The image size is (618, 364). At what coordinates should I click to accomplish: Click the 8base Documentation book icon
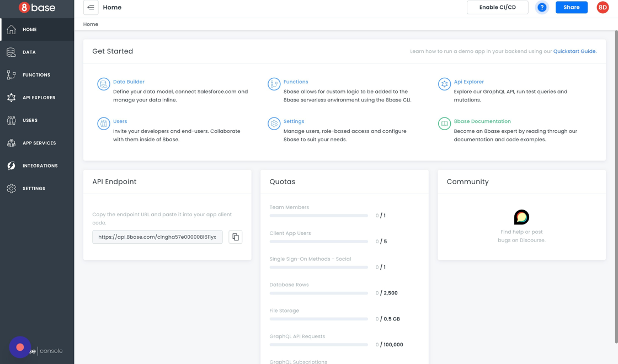[x=444, y=124]
